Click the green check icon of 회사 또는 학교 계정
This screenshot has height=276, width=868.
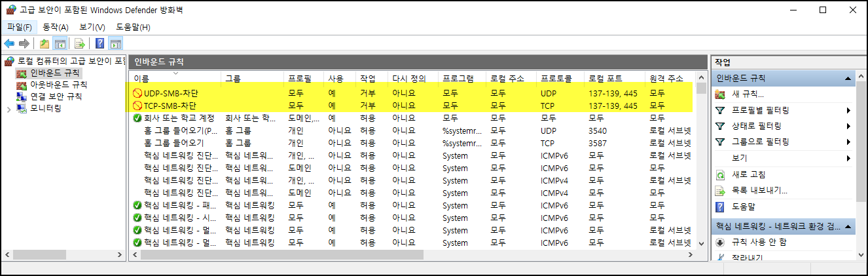(137, 118)
